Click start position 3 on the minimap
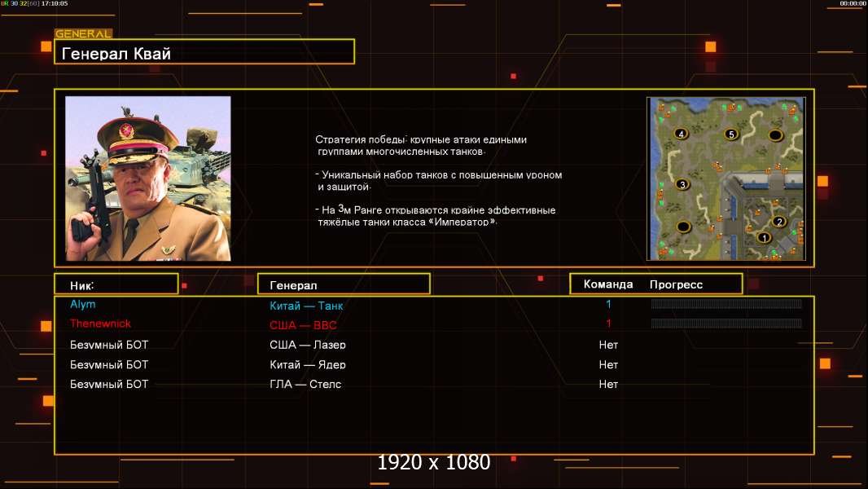Image resolution: width=868 pixels, height=489 pixels. 682,184
